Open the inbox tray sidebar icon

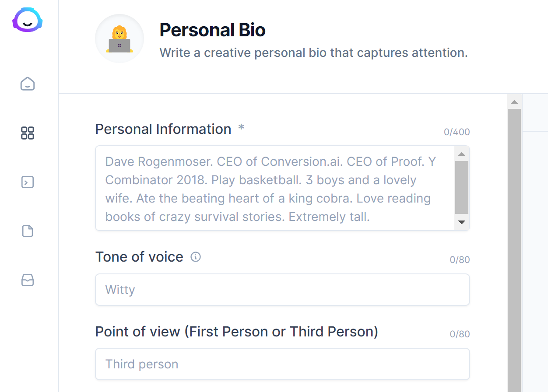pyautogui.click(x=28, y=280)
